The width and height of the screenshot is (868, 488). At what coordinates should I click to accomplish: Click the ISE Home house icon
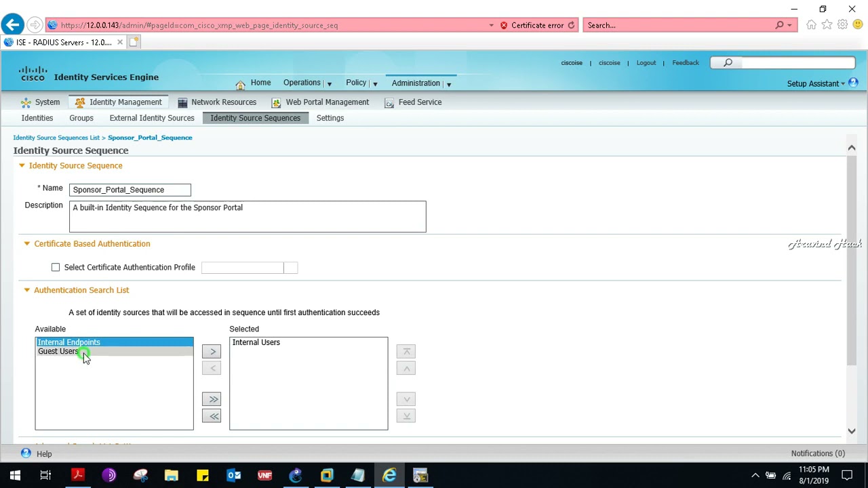(240, 84)
